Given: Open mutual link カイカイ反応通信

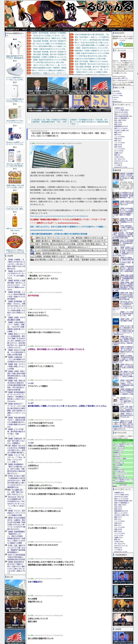Looking at the screenshot, I should [x=117, y=93].
